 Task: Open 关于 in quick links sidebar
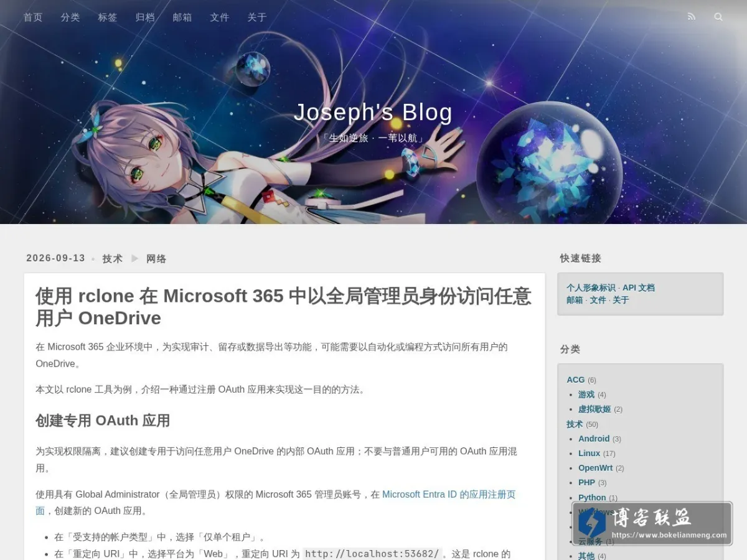[x=621, y=300]
